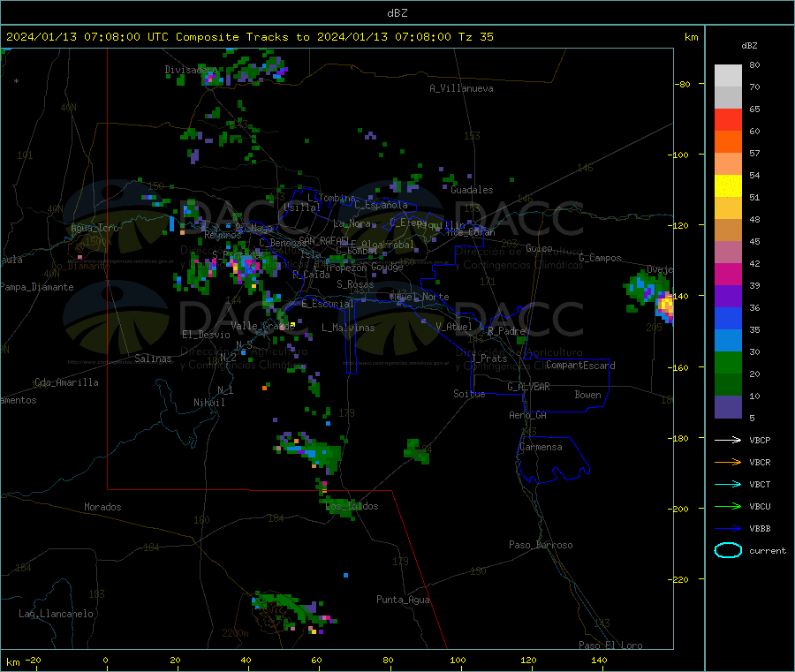
Task: Click the Aero_GA location label
Action: tap(527, 415)
